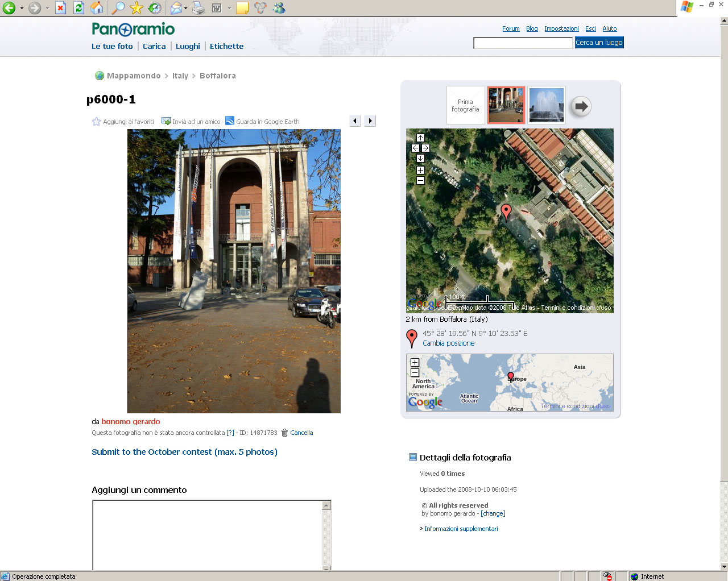Open the 'Carica' upload menu item
Screen dimensions: 728x581
coord(154,47)
